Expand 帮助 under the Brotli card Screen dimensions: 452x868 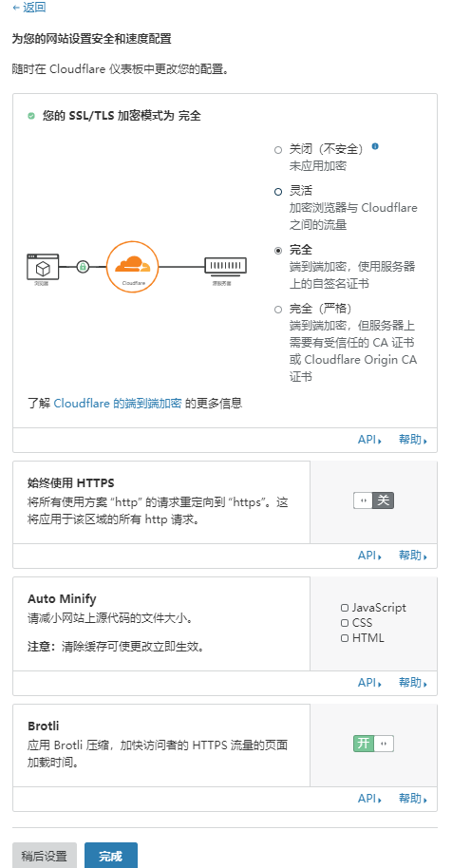[x=413, y=799]
